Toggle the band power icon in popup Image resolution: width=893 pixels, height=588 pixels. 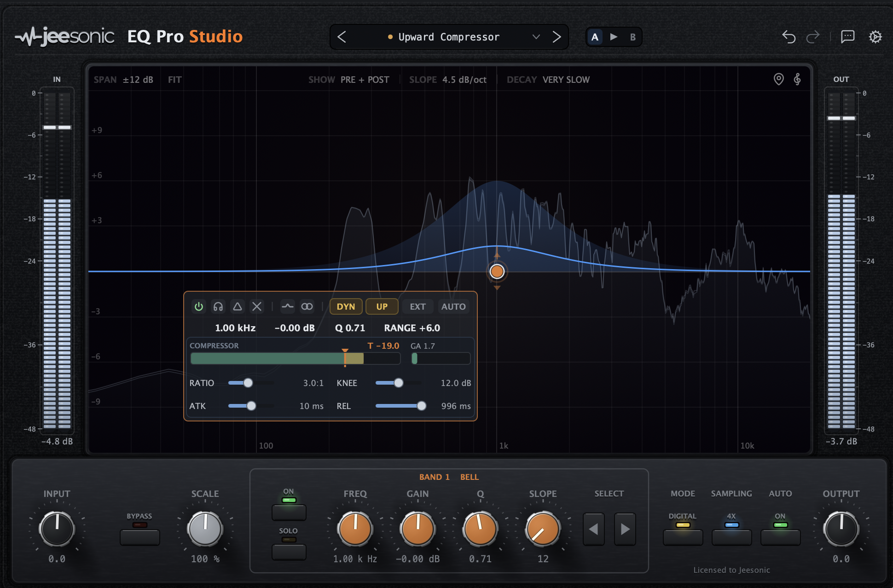199,306
